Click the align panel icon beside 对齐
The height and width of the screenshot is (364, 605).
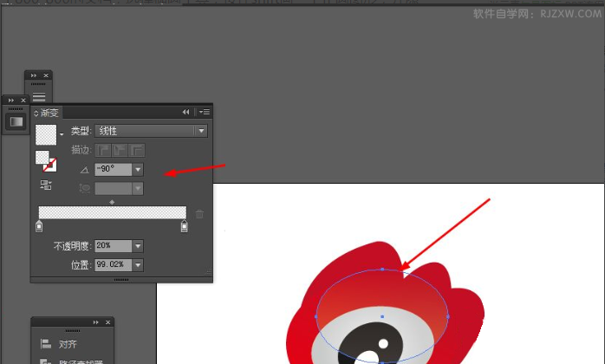coord(46,343)
